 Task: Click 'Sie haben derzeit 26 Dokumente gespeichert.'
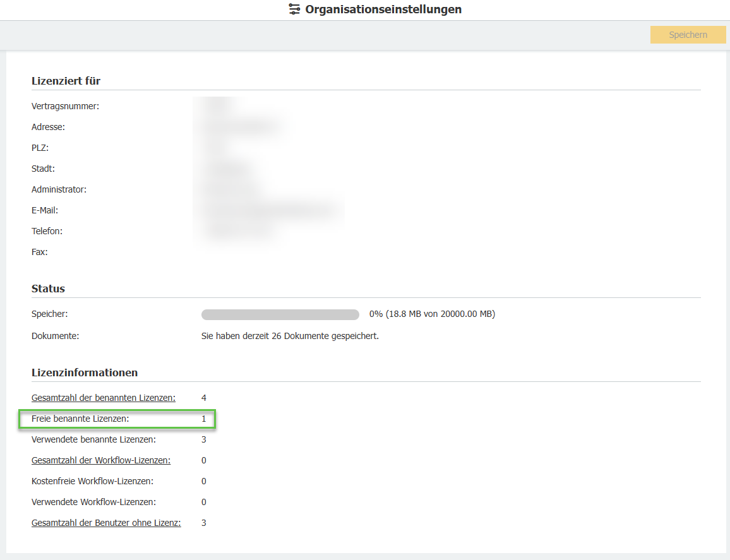[x=290, y=336]
